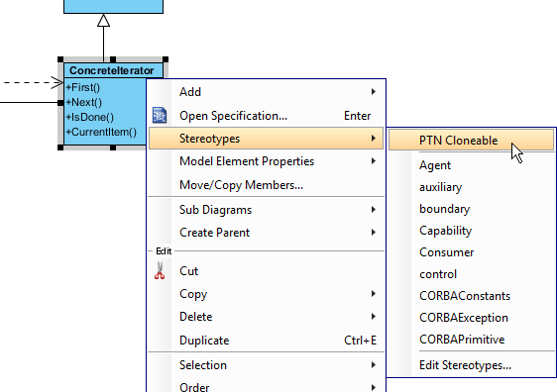This screenshot has height=392, width=557.
Task: Pick the CORBAPrimitive stereotype
Action: pos(471,340)
